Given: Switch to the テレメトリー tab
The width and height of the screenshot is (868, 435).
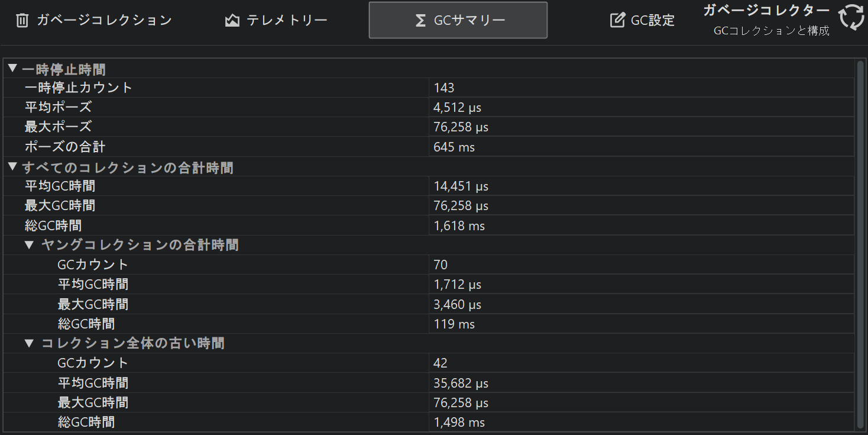Looking at the screenshot, I should coord(277,21).
